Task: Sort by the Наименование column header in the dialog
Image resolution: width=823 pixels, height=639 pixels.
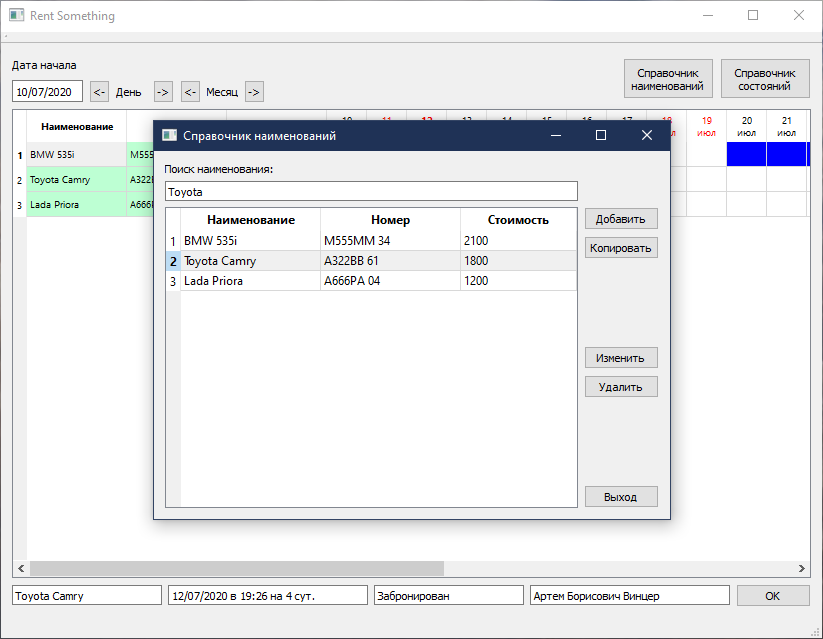Action: (250, 220)
